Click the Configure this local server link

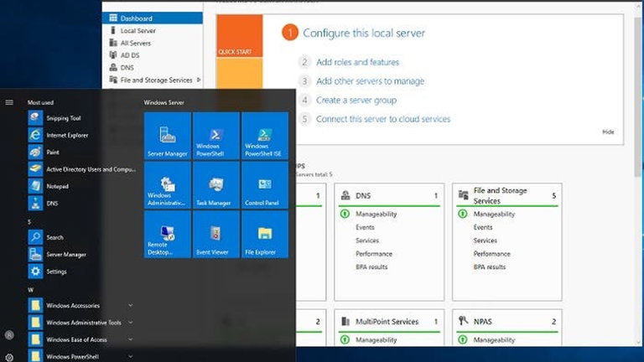point(364,33)
